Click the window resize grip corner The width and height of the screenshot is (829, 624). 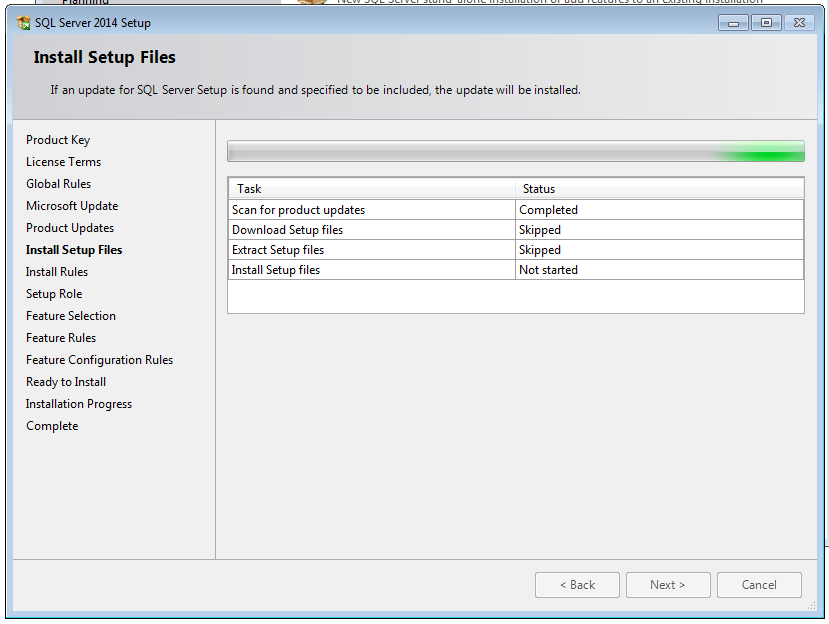[812, 606]
